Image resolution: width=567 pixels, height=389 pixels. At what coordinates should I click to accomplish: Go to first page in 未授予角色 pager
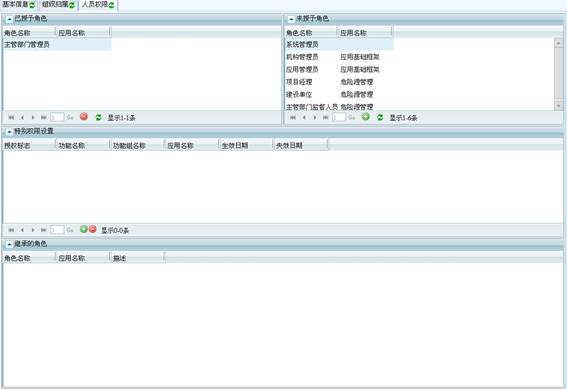(293, 117)
